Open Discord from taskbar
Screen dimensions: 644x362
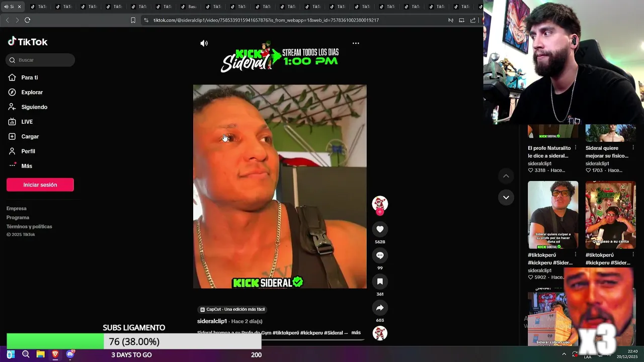[x=70, y=354]
